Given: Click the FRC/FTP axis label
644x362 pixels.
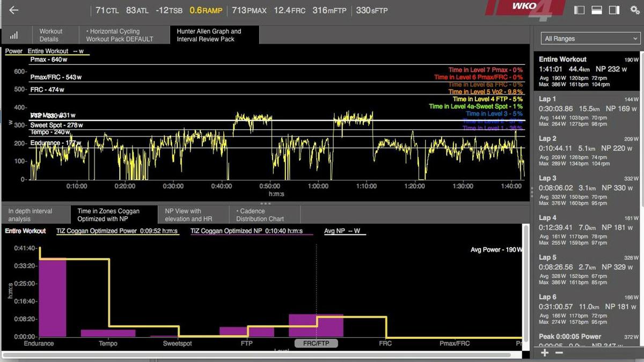Looking at the screenshot, I should (x=316, y=343).
